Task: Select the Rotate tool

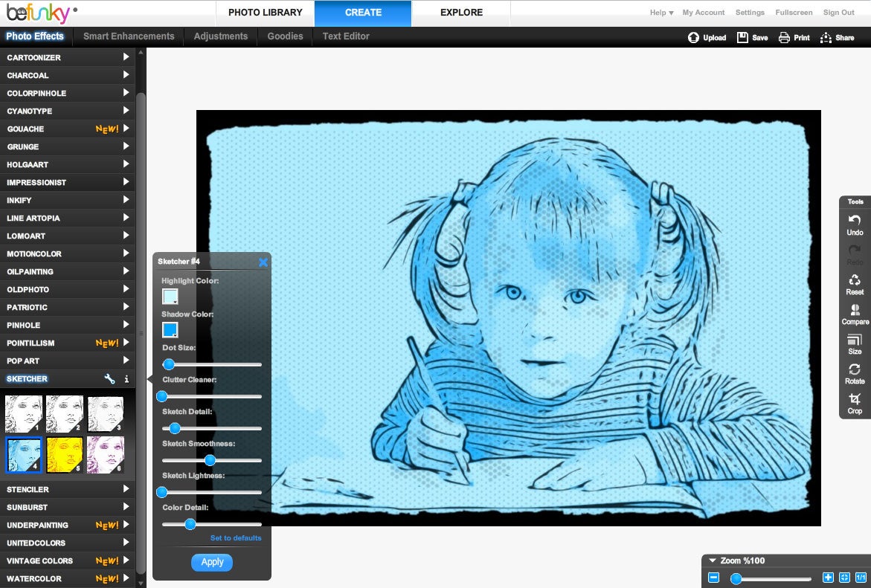Action: (855, 373)
